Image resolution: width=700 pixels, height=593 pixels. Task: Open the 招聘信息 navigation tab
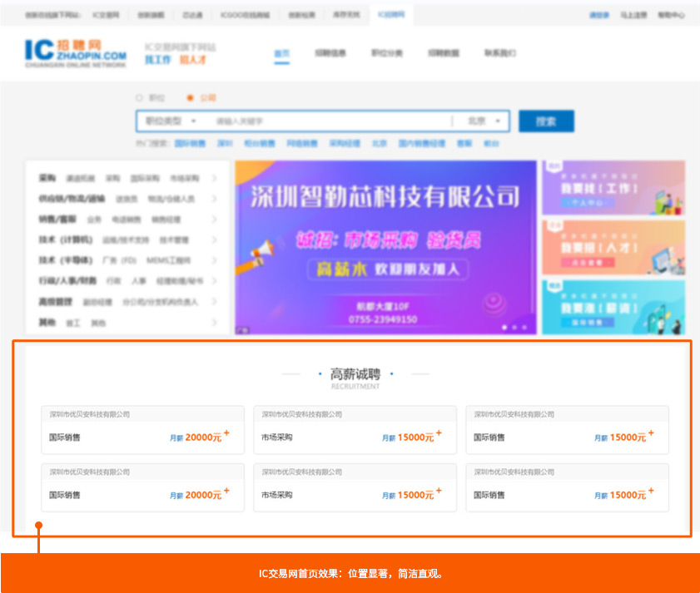(330, 53)
